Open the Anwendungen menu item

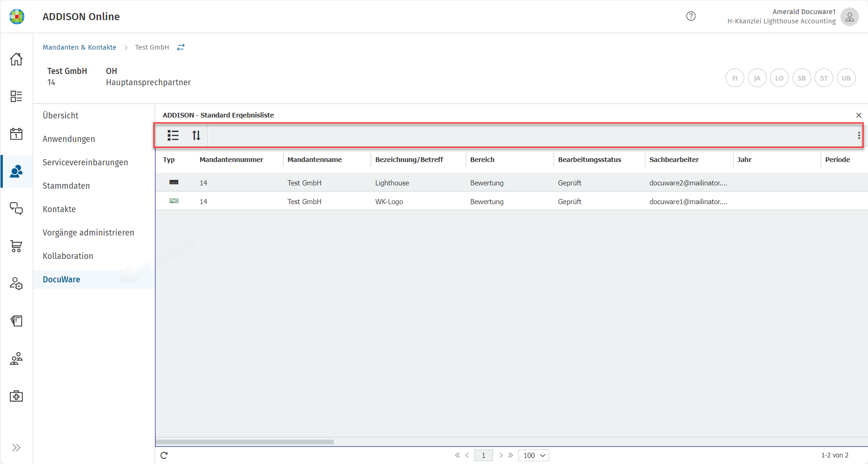click(69, 139)
